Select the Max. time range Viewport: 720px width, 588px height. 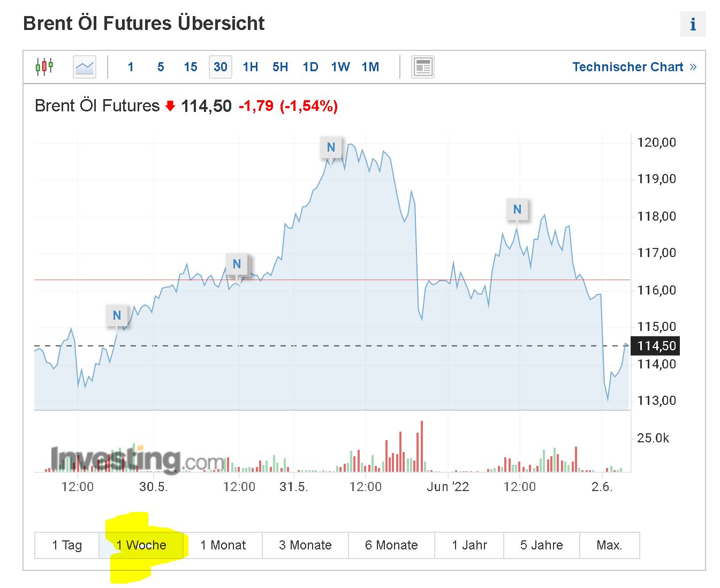(609, 545)
